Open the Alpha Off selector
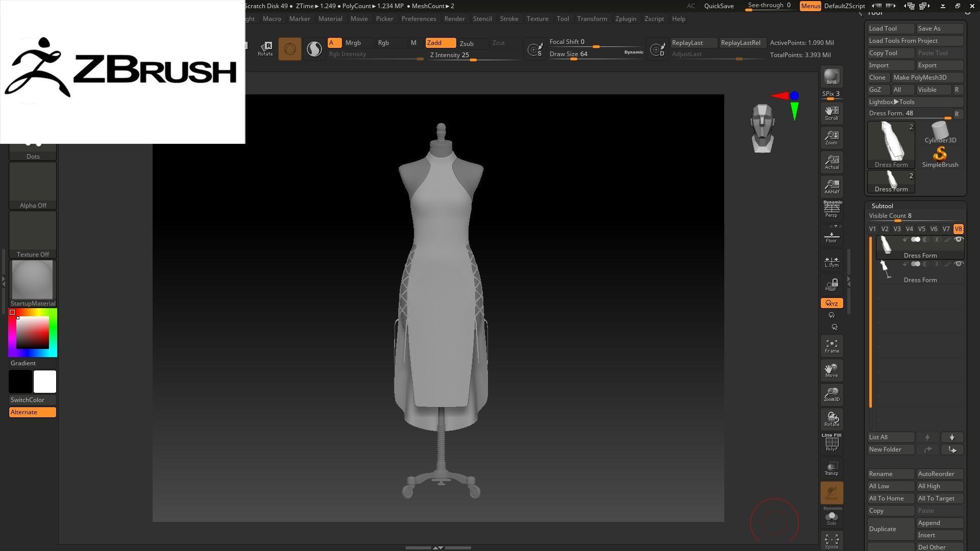The height and width of the screenshot is (551, 980). pos(33,186)
